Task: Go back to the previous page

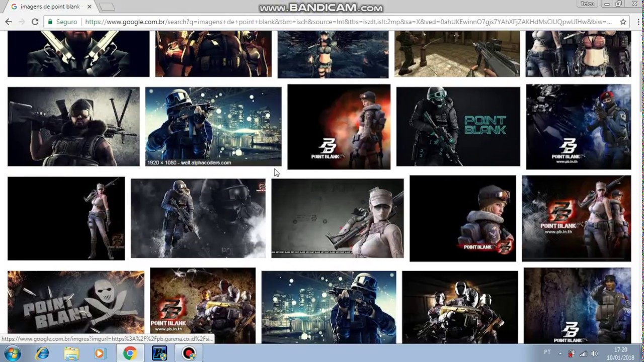Action: [x=9, y=22]
